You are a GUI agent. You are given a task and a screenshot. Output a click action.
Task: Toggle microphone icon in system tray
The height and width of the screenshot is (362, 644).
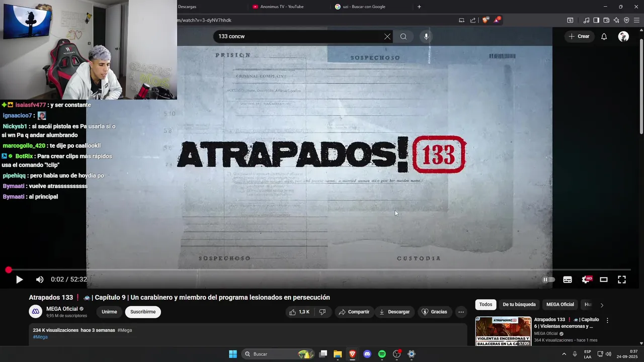575,354
